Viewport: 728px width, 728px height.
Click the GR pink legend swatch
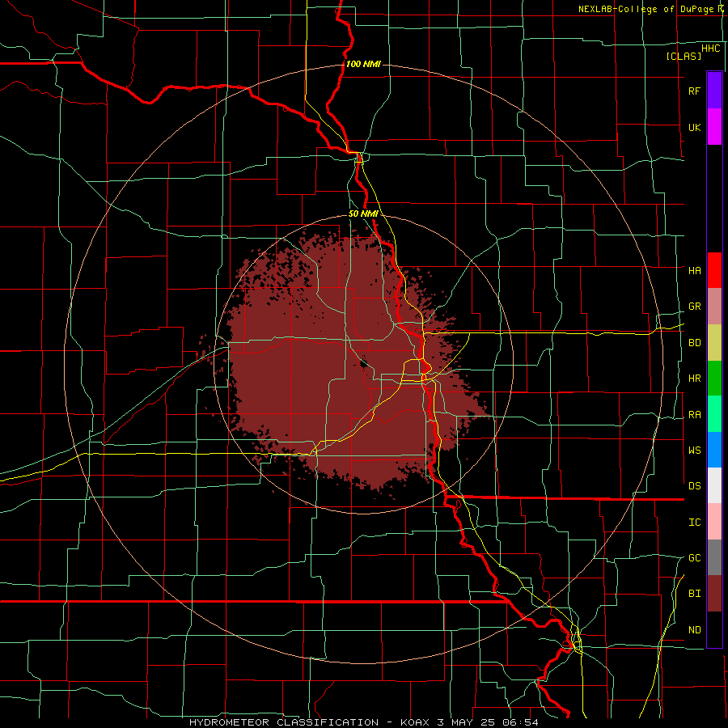click(x=714, y=307)
